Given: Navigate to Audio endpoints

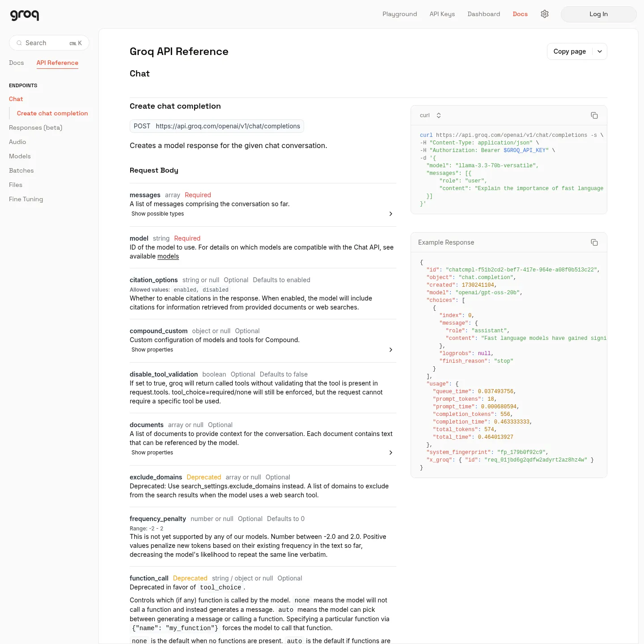Looking at the screenshot, I should coord(17,142).
